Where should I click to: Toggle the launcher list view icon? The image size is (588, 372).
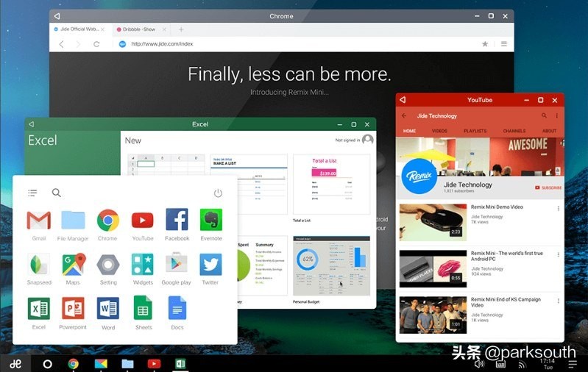[x=32, y=193]
